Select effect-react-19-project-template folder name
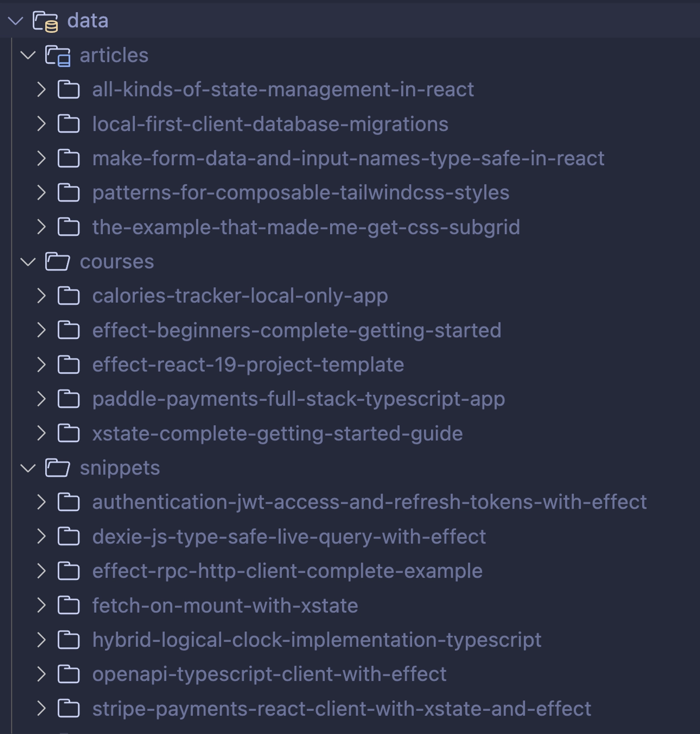The height and width of the screenshot is (734, 700). tap(248, 365)
